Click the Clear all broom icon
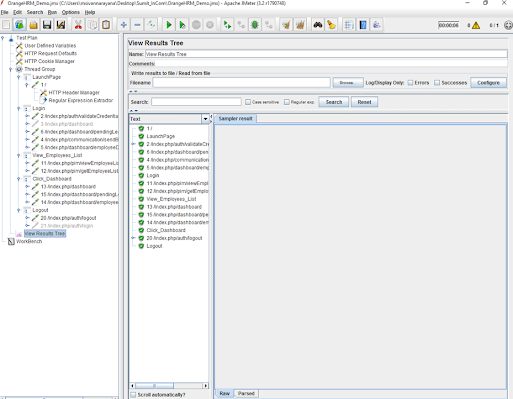Screen dimensions: 513x399 331,25
